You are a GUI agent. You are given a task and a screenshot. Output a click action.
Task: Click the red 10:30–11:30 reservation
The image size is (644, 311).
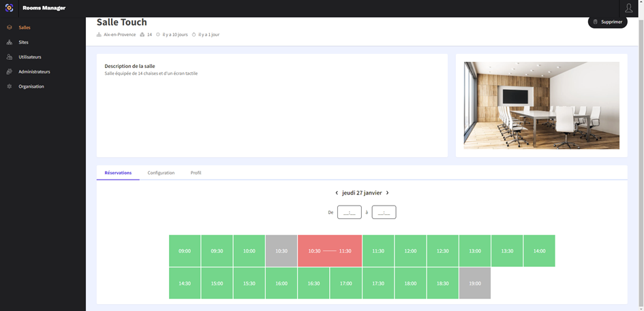tap(330, 251)
